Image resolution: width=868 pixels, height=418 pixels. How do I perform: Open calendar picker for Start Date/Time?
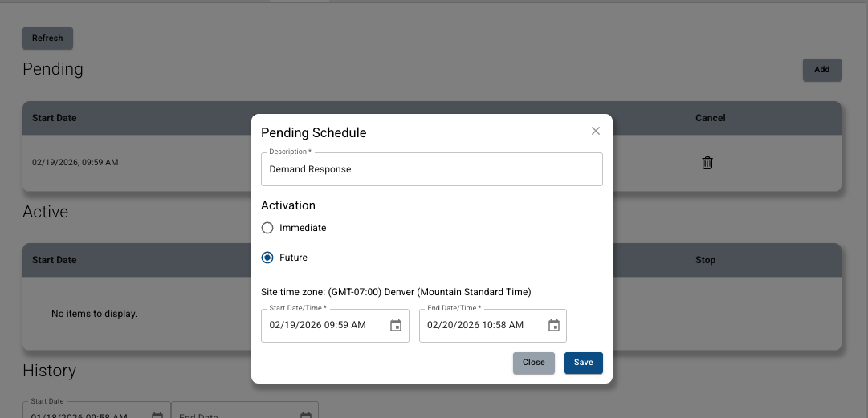tap(396, 326)
